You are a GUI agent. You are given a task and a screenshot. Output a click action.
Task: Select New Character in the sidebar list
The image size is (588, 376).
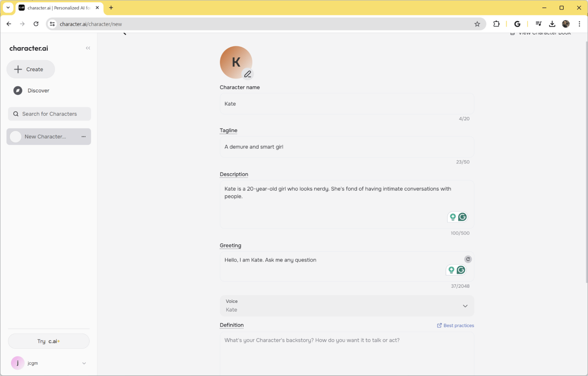[49, 137]
